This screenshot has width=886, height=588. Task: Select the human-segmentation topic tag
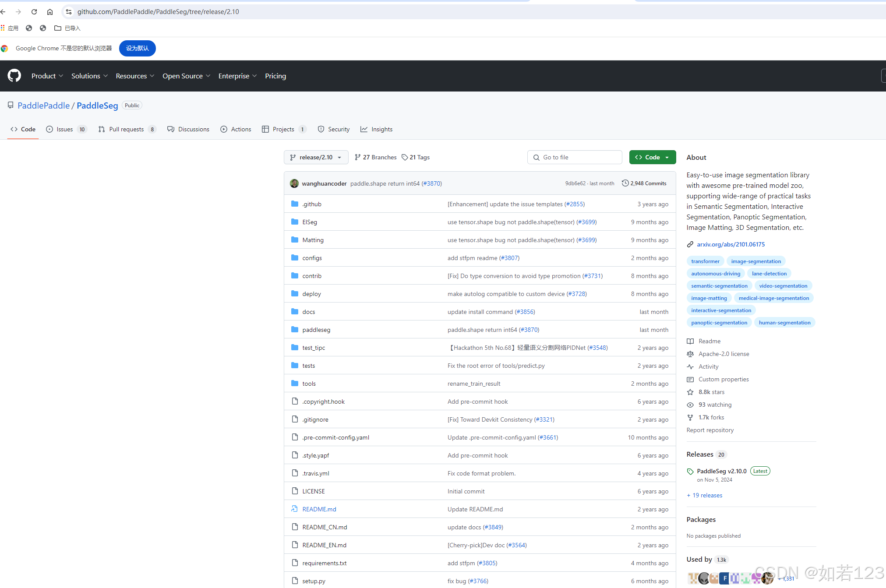(x=784, y=323)
